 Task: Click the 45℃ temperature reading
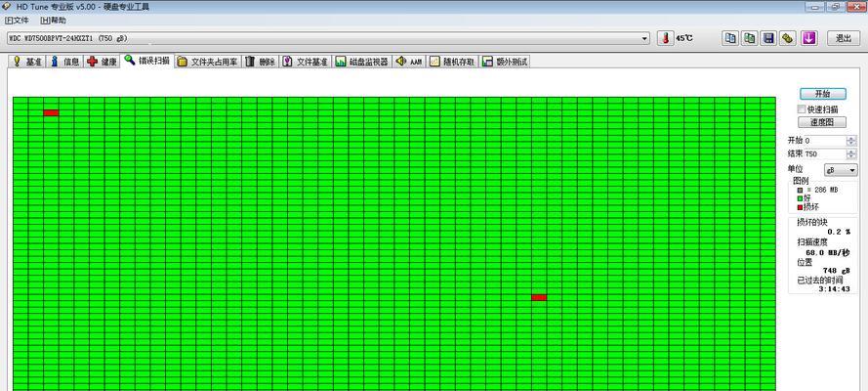[683, 38]
